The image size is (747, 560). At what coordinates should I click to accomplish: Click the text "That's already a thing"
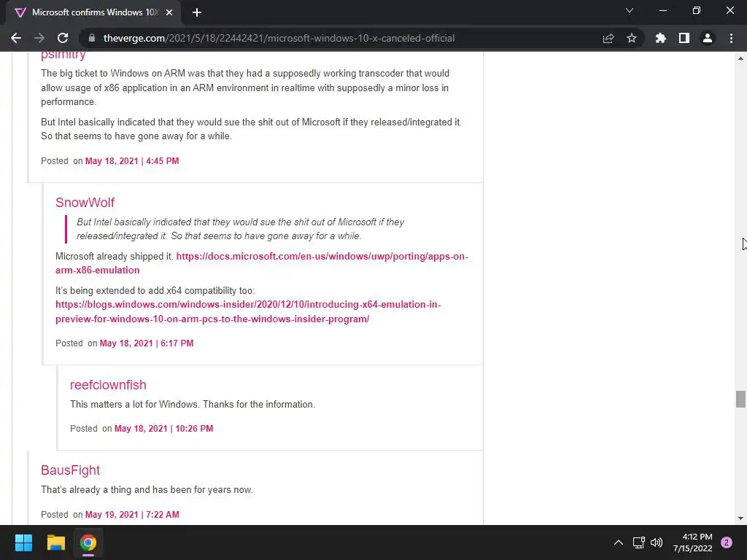tap(86, 490)
